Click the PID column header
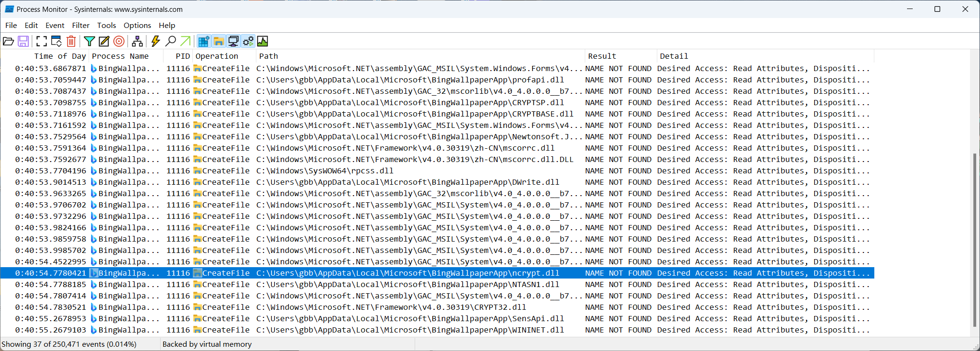This screenshot has width=980, height=351. [x=178, y=56]
